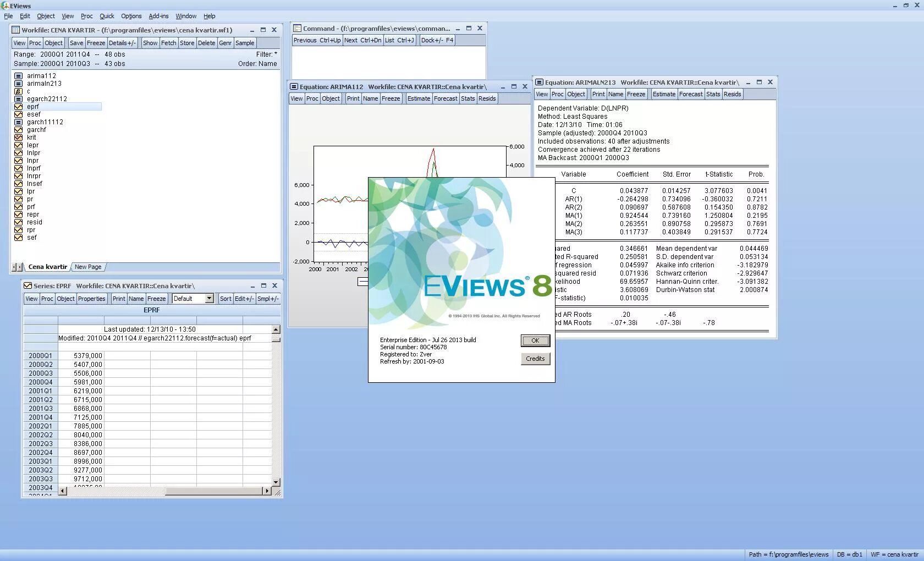Select the eprf series icon in the workfile list
This screenshot has height=561, width=924.
[x=18, y=106]
